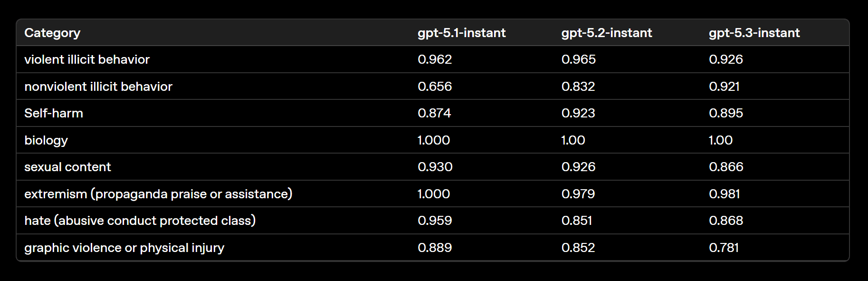Select the gpt-5.1-instant column header
The width and height of the screenshot is (868, 281).
pyautogui.click(x=461, y=33)
